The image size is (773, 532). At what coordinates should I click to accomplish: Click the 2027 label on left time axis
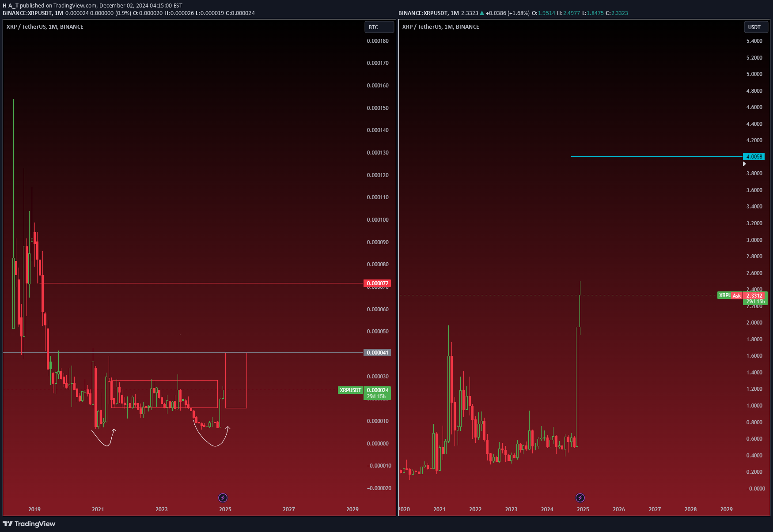click(289, 509)
